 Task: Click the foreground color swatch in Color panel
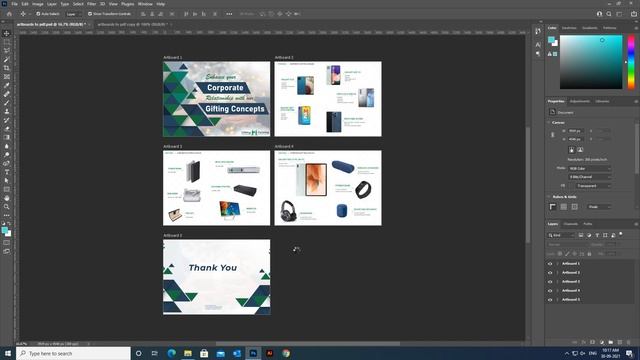pos(551,40)
